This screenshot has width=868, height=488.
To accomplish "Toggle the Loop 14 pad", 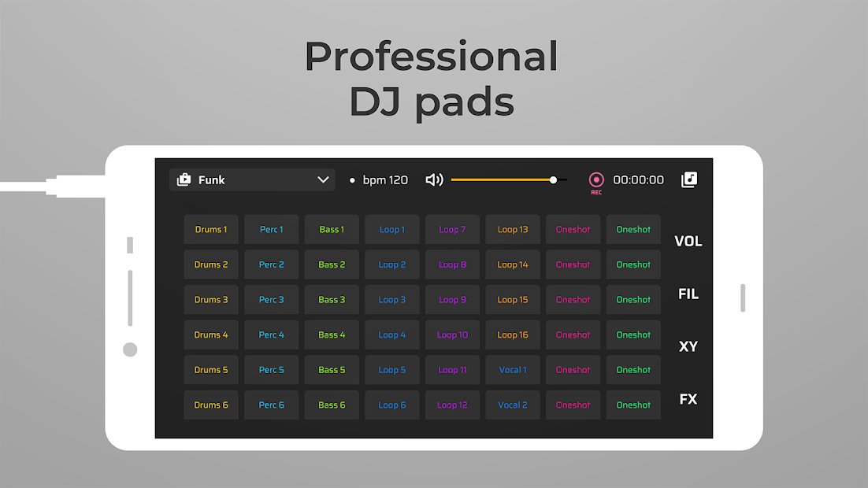I will (x=513, y=264).
